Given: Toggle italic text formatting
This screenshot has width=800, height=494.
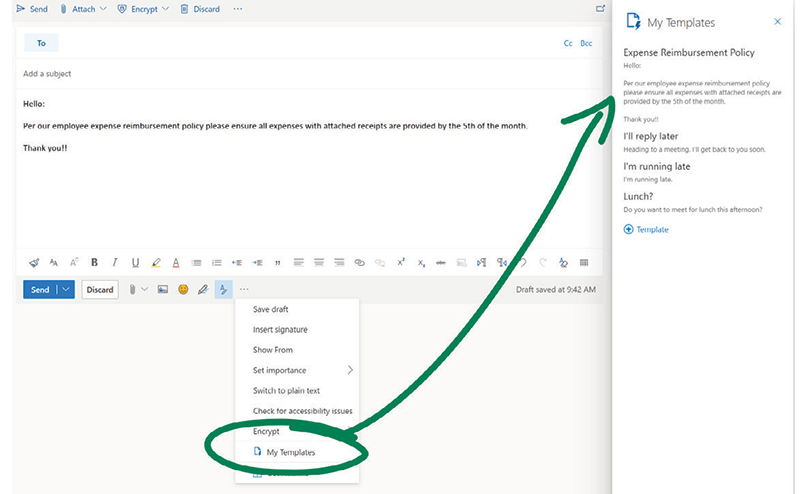Looking at the screenshot, I should point(115,263).
